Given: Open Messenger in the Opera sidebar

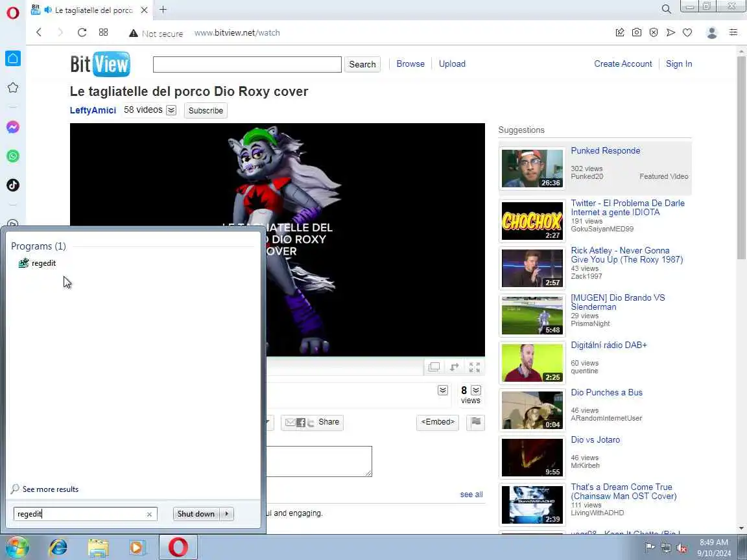Looking at the screenshot, I should 13,127.
